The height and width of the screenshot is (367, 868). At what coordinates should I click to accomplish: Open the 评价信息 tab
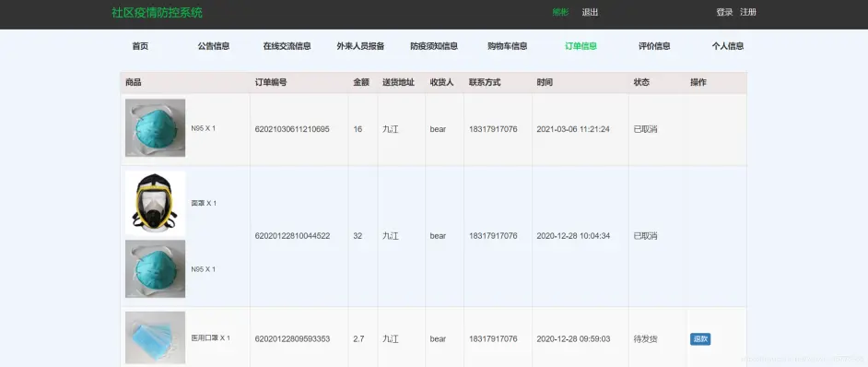(654, 46)
